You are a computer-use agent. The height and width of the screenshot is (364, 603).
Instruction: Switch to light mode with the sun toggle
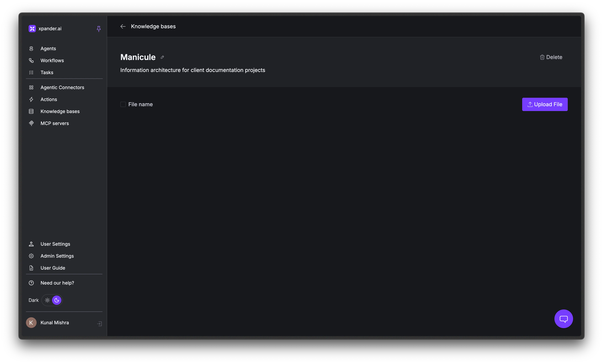coord(47,300)
